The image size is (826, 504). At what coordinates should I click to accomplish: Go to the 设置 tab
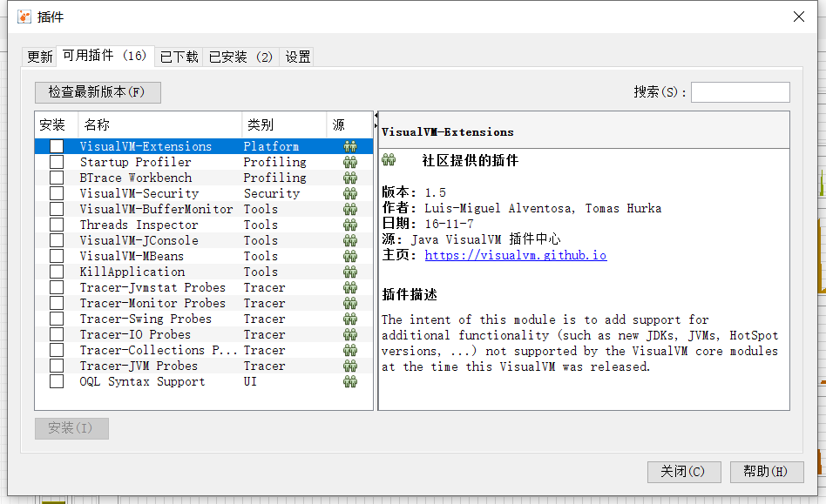(297, 57)
